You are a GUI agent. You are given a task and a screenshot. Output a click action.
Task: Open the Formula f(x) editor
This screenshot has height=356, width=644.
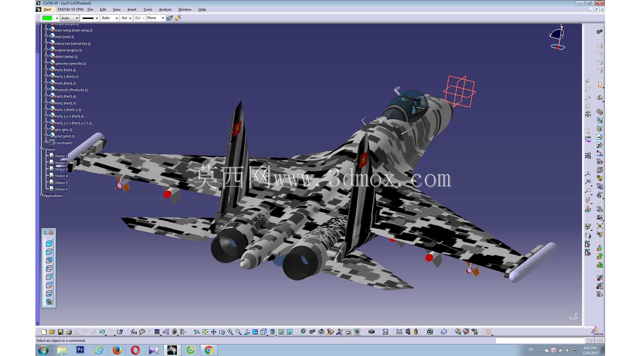pyautogui.click(x=134, y=332)
